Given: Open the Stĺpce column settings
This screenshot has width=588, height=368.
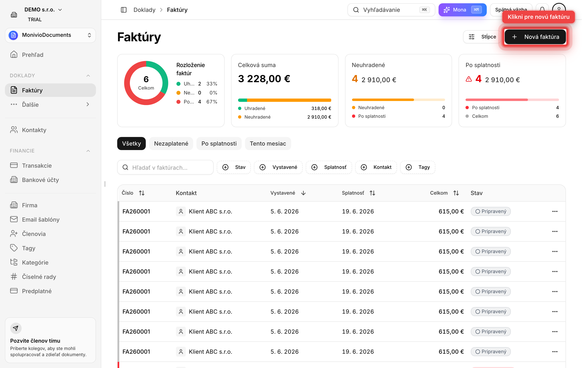Looking at the screenshot, I should [482, 37].
